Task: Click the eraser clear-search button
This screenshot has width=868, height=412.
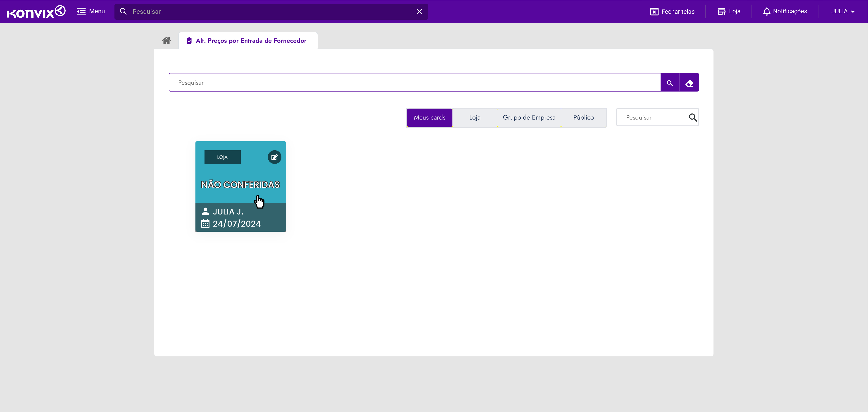Action: 690,83
